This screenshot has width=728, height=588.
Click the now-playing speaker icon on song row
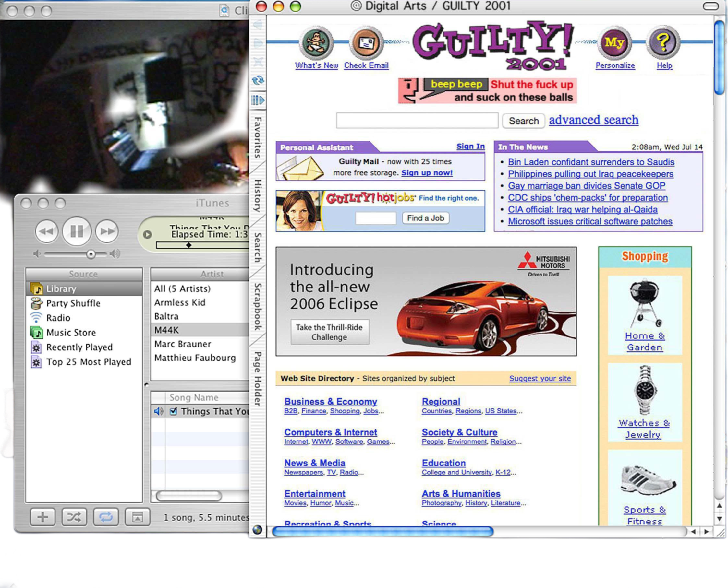click(158, 411)
